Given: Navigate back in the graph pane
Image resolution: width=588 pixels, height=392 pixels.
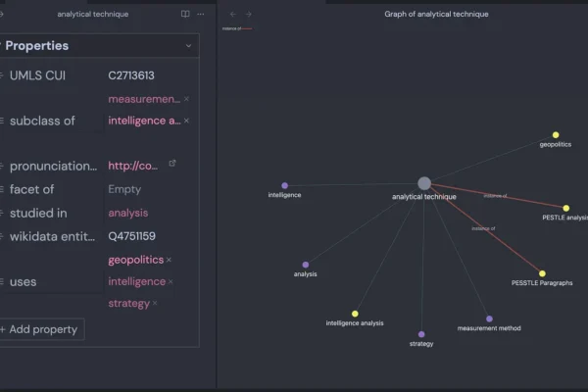Looking at the screenshot, I should point(233,14).
